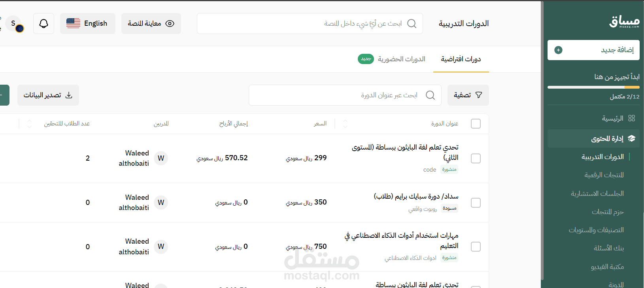Sort by enrolled students count arrows
This screenshot has width=644, height=288.
(x=29, y=124)
